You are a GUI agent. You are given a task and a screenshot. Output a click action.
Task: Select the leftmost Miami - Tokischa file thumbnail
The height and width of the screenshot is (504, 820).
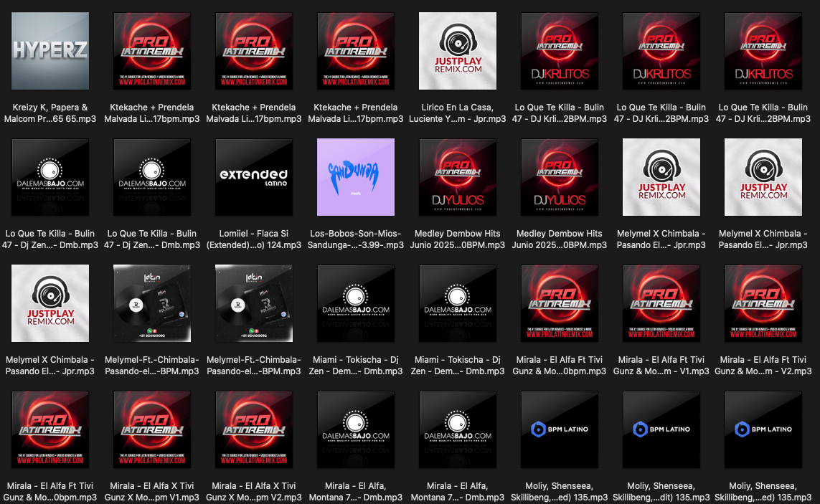point(356,303)
